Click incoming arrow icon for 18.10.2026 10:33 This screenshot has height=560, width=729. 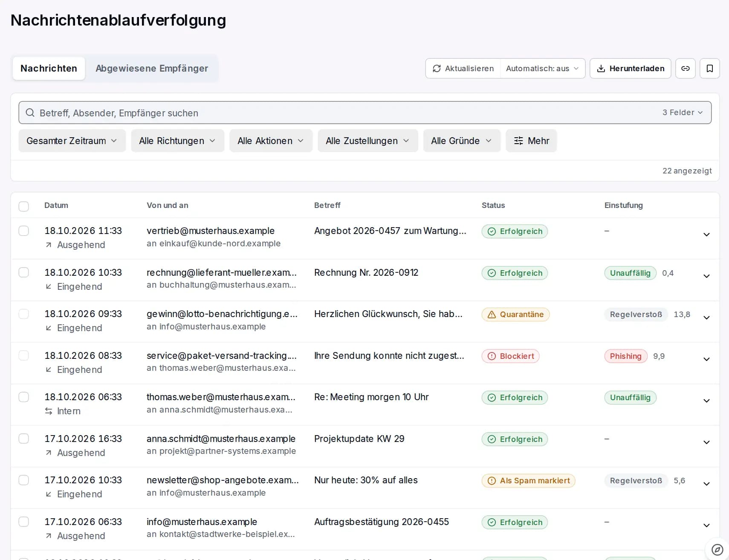pos(49,286)
